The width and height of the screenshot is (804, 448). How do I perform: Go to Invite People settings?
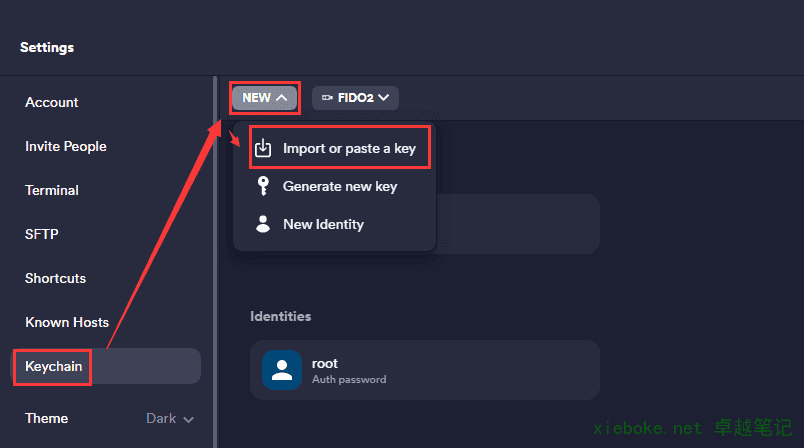pos(66,146)
